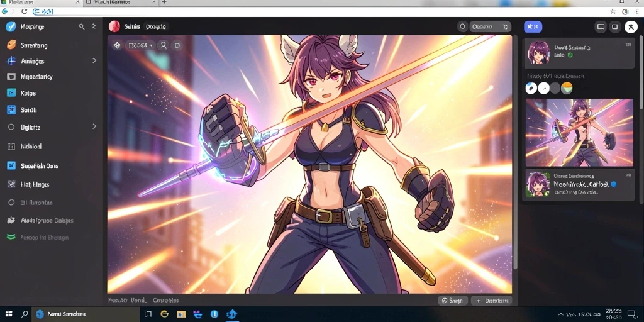
Task: Open the numeric dropdown on image toolbar
Action: coord(140,45)
